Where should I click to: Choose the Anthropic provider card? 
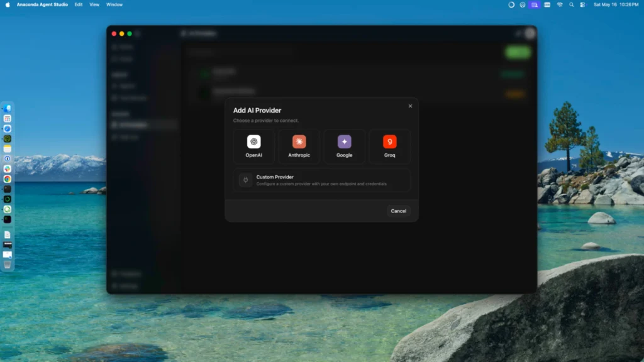pyautogui.click(x=299, y=146)
